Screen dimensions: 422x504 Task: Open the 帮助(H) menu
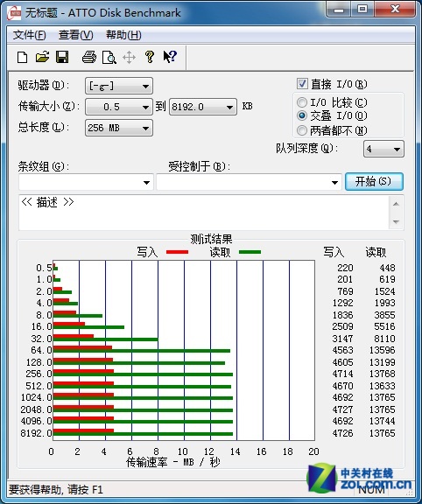coord(123,35)
